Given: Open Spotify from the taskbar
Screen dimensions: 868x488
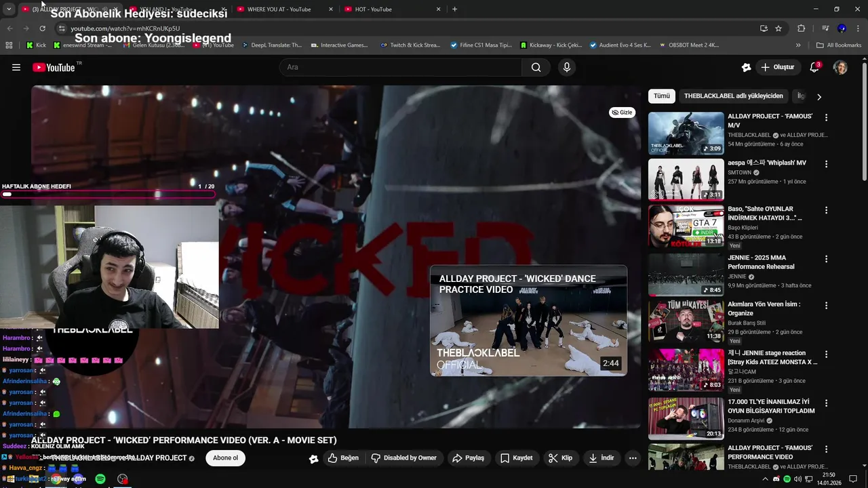Looking at the screenshot, I should [x=100, y=479].
